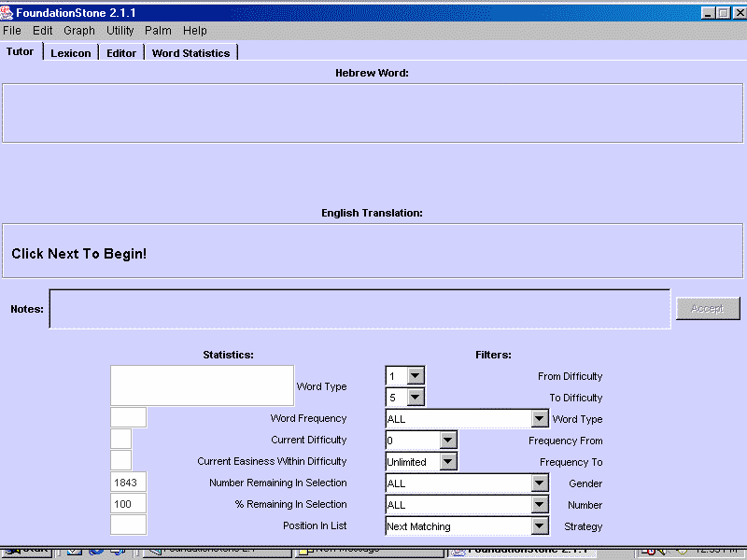
Task: Open the Help menu
Action: pos(195,31)
